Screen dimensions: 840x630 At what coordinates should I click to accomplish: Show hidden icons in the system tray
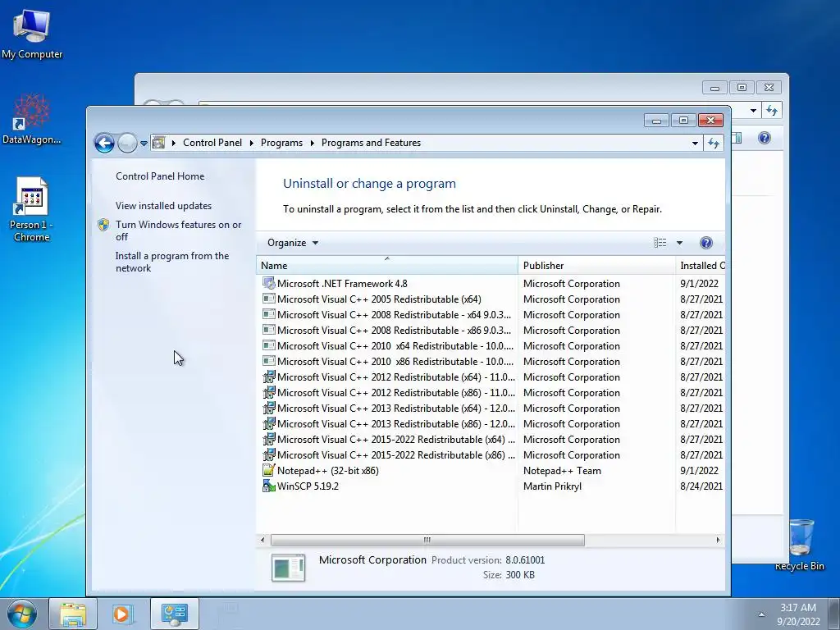[761, 614]
